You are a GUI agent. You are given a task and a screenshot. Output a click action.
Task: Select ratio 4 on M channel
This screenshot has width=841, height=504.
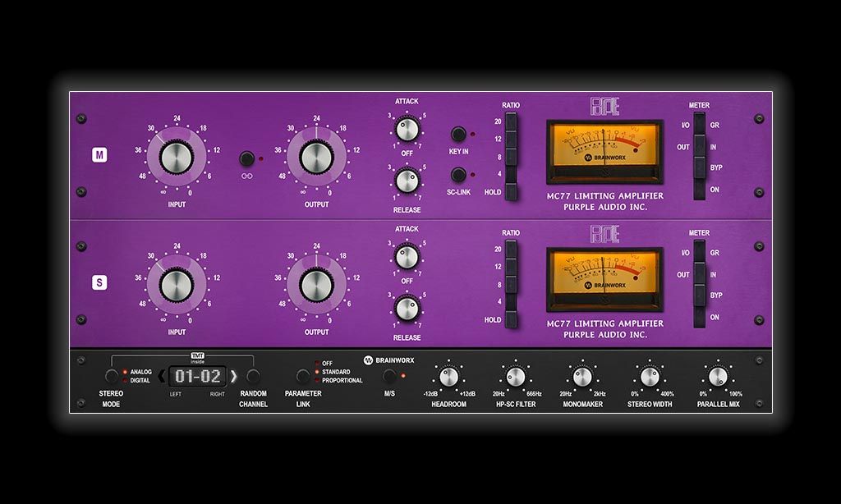tap(511, 174)
